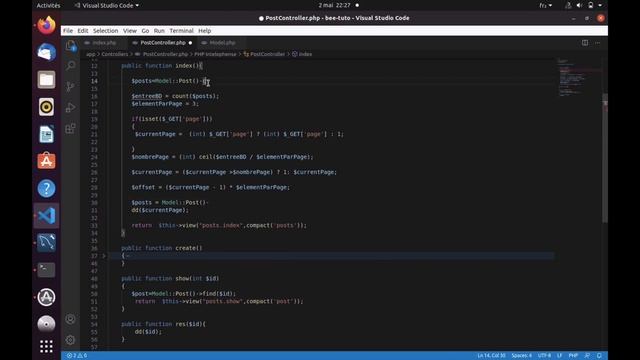Open MySQL Workbench from the dock
This screenshot has height=360, width=640.
pos(47,242)
